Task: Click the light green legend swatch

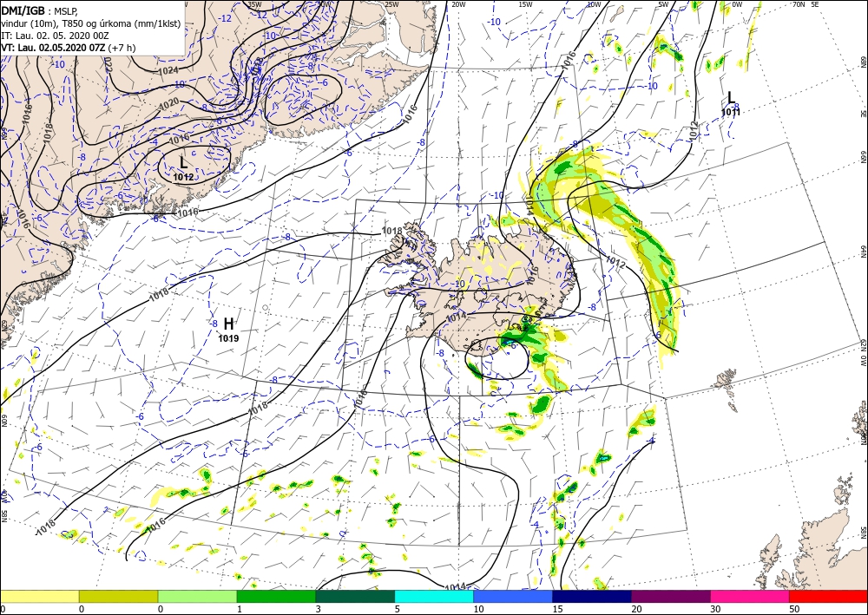Action: point(197,596)
